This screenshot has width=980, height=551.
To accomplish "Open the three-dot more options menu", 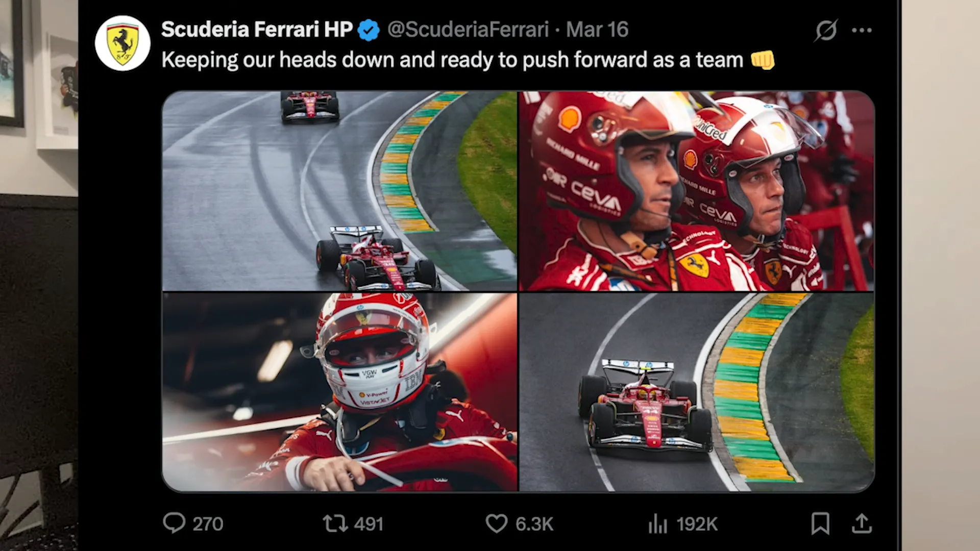I will coord(862,30).
